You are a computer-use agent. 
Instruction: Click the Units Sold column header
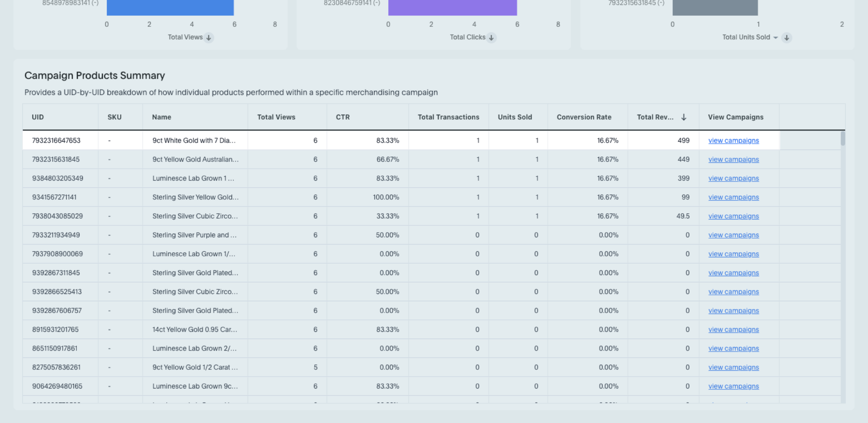point(515,117)
